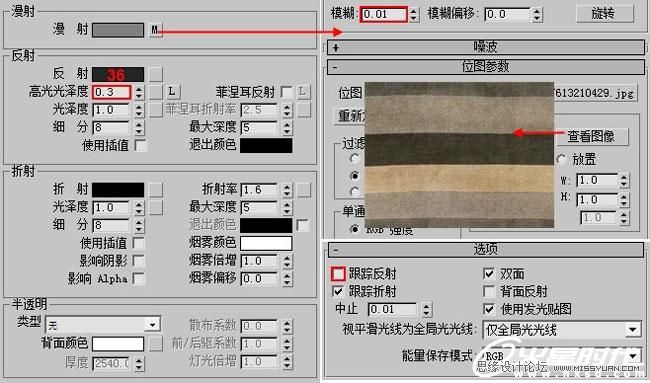Click the L button beside 菲涅耳反射 checkbox
This screenshot has width=650, height=383.
click(x=303, y=92)
